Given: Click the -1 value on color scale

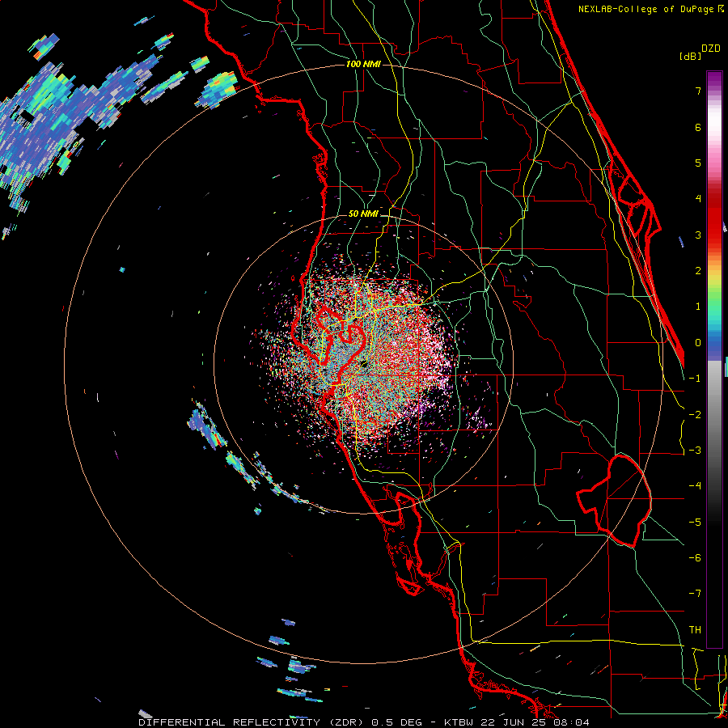Looking at the screenshot, I should (x=695, y=379).
